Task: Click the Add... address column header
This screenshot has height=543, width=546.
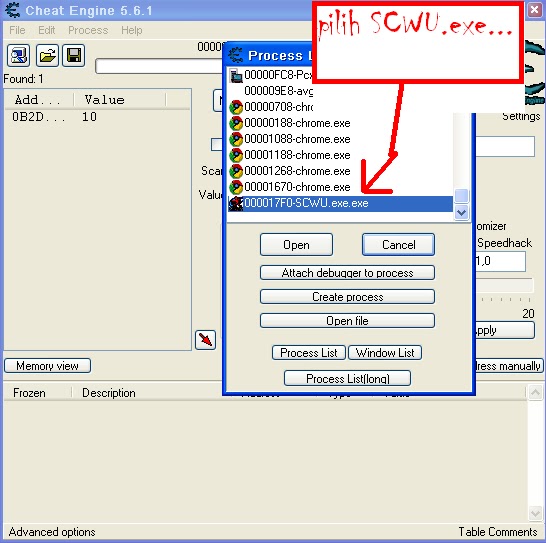Action: (x=38, y=100)
